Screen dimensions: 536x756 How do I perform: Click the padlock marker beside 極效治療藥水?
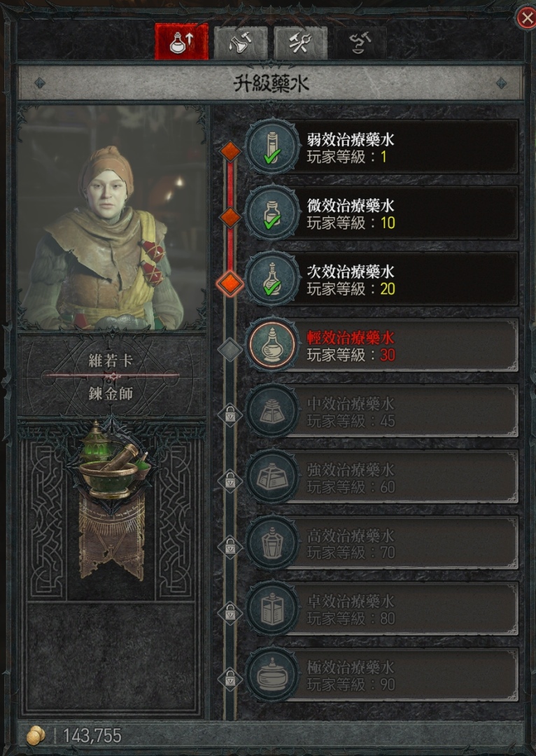[230, 679]
